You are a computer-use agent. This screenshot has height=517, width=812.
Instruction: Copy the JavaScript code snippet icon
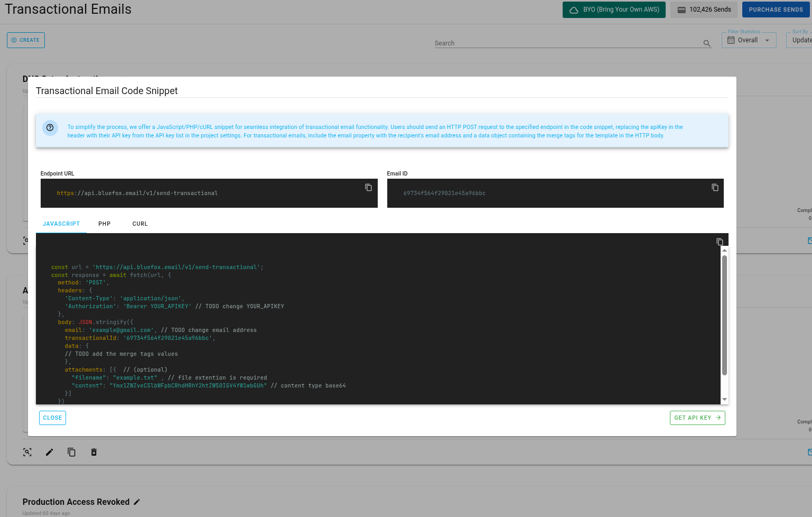(x=720, y=242)
